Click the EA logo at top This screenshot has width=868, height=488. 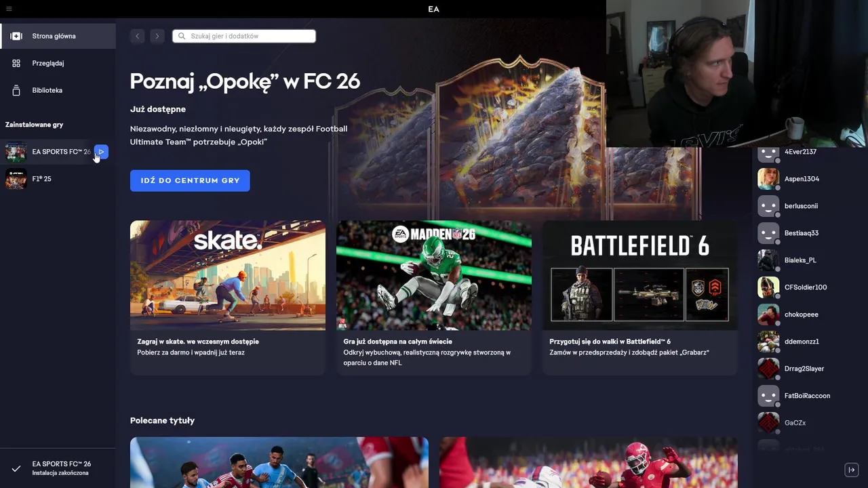[x=434, y=9]
